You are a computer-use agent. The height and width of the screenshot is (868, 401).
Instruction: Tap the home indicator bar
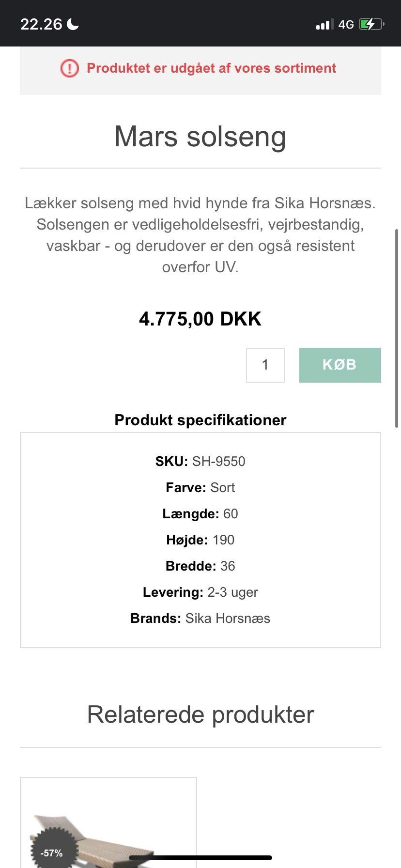click(200, 858)
